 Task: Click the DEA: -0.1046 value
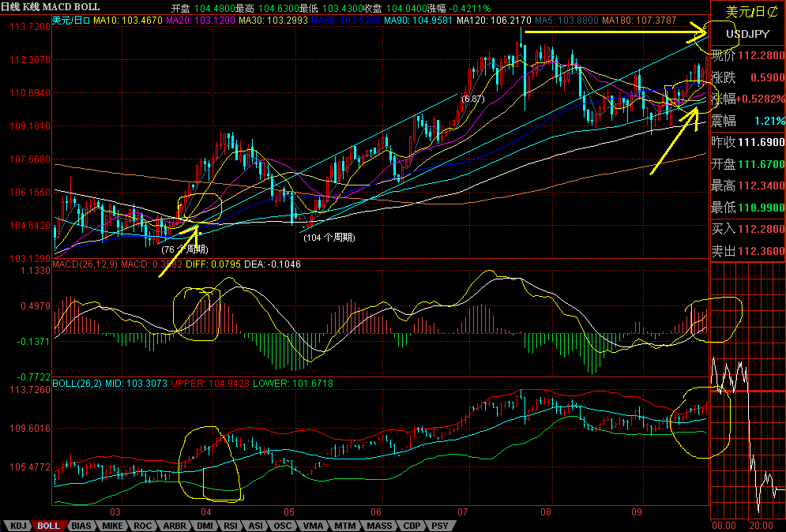(273, 264)
